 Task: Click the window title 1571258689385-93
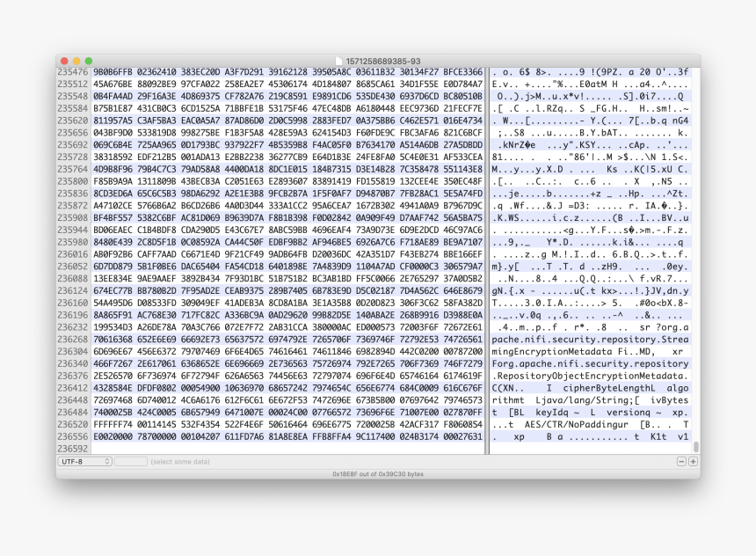382,62
